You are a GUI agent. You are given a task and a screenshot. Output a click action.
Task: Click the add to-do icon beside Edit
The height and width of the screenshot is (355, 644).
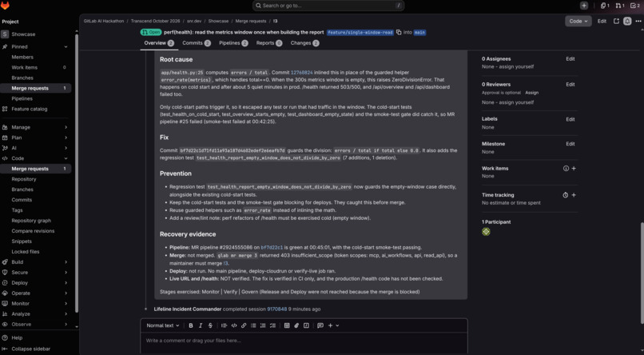tap(616, 21)
